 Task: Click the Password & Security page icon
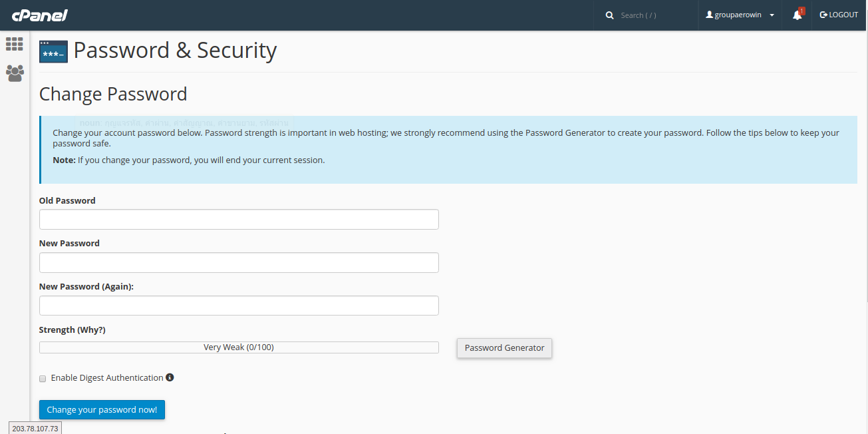(x=53, y=51)
